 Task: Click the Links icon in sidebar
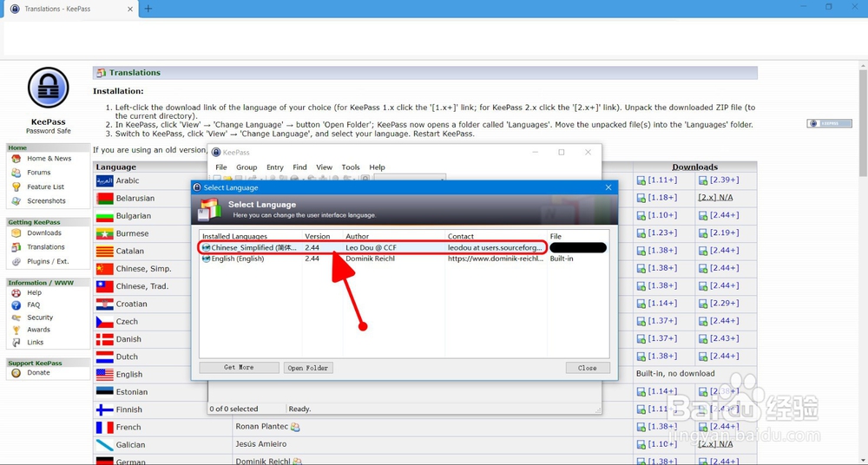coord(16,342)
